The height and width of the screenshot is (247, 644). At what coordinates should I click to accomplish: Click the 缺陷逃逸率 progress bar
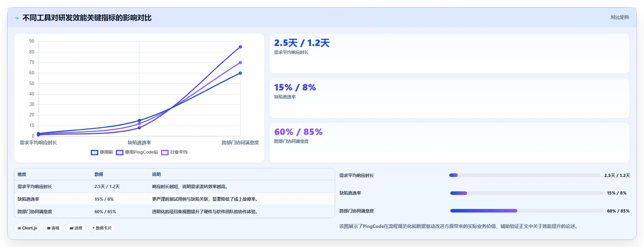(x=527, y=193)
